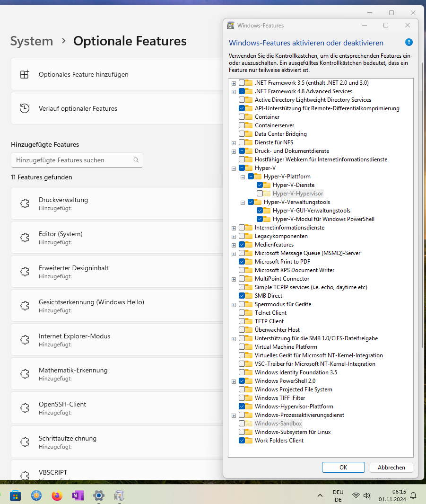
Task: Click the blue help question mark icon
Action: point(409,43)
